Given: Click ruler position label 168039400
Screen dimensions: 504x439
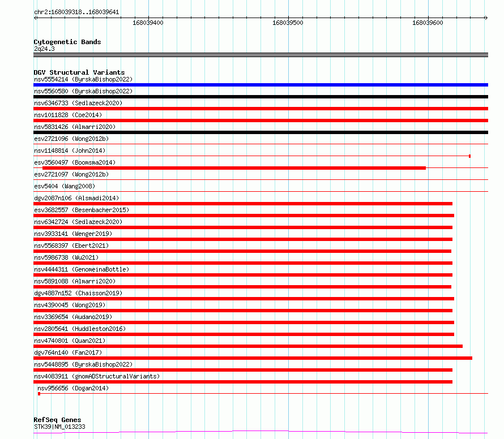Looking at the screenshot, I should (x=148, y=23).
